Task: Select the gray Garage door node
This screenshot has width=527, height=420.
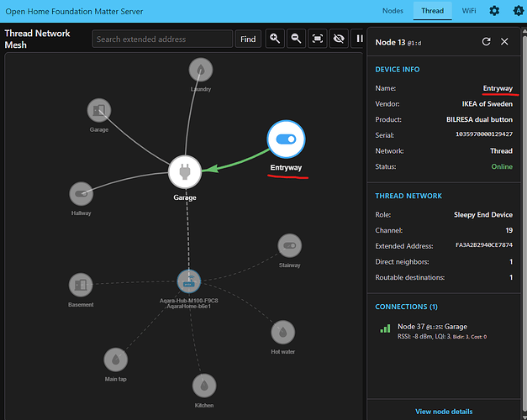Action: click(99, 110)
